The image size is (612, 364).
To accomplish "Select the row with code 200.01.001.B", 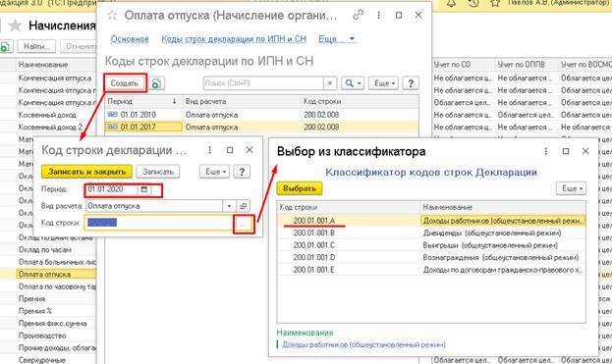I will [x=431, y=234].
